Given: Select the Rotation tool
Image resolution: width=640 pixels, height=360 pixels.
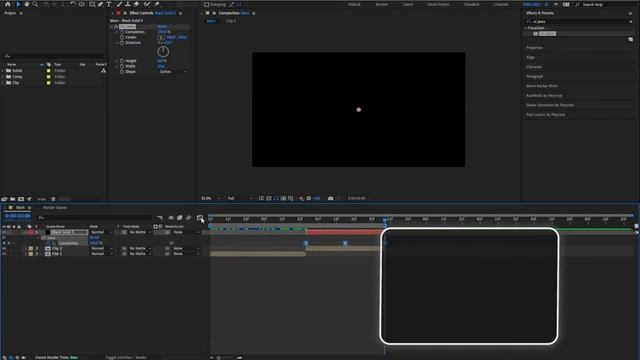Looking at the screenshot, I should point(73,4).
